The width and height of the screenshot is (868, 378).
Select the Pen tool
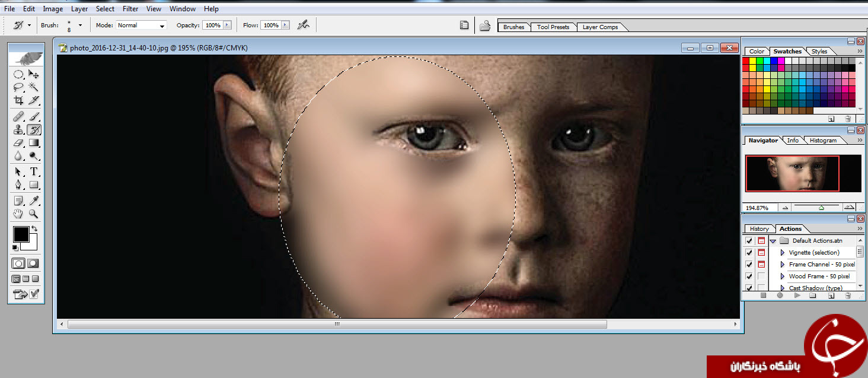point(19,185)
